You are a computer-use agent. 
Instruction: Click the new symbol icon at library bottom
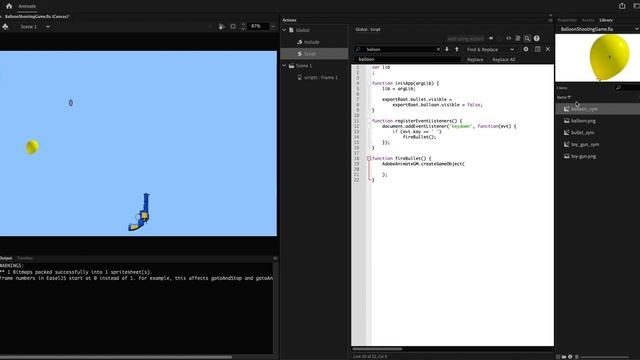click(x=558, y=357)
